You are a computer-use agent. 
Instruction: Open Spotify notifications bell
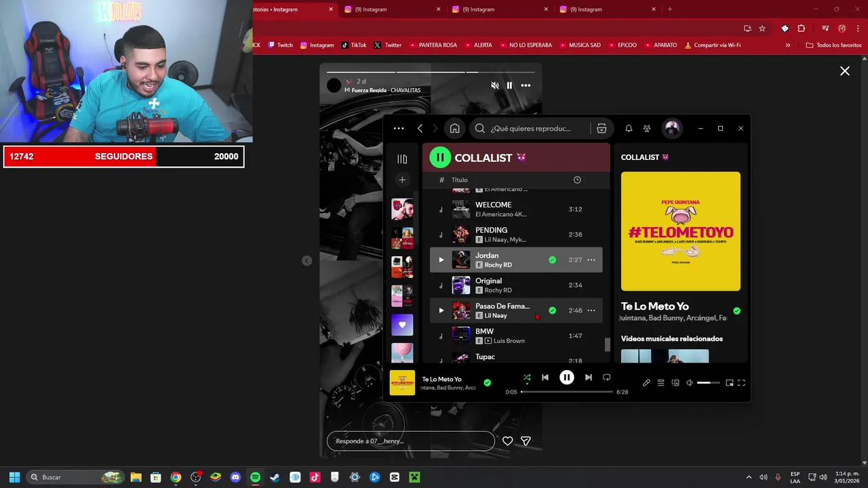coord(629,129)
